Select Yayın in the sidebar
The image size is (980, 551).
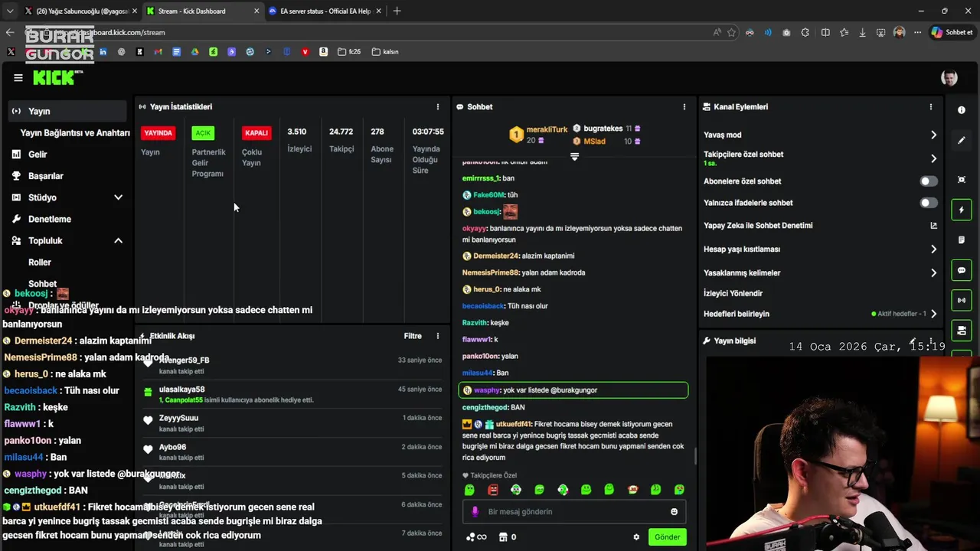point(67,111)
